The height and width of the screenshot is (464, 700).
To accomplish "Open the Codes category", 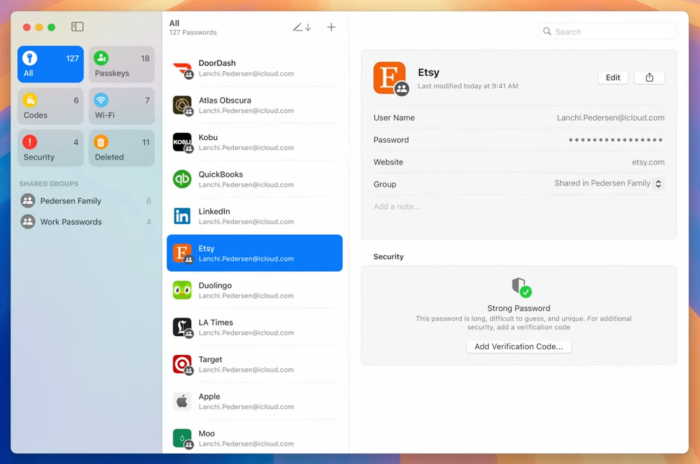I will pyautogui.click(x=50, y=106).
